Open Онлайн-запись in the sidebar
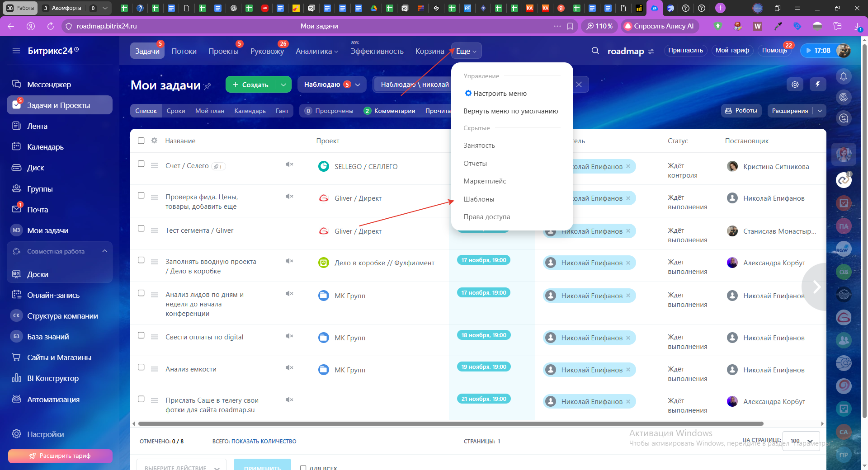Viewport: 868px width, 470px height. [53, 295]
